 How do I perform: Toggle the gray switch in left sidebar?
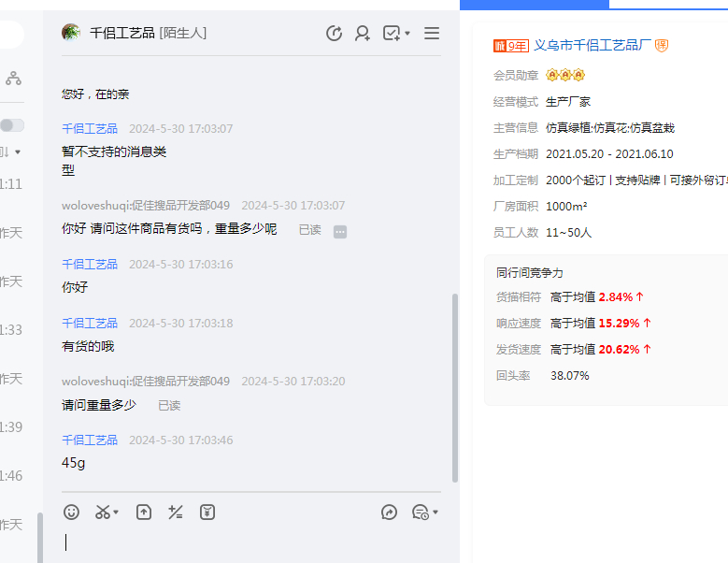(x=12, y=125)
